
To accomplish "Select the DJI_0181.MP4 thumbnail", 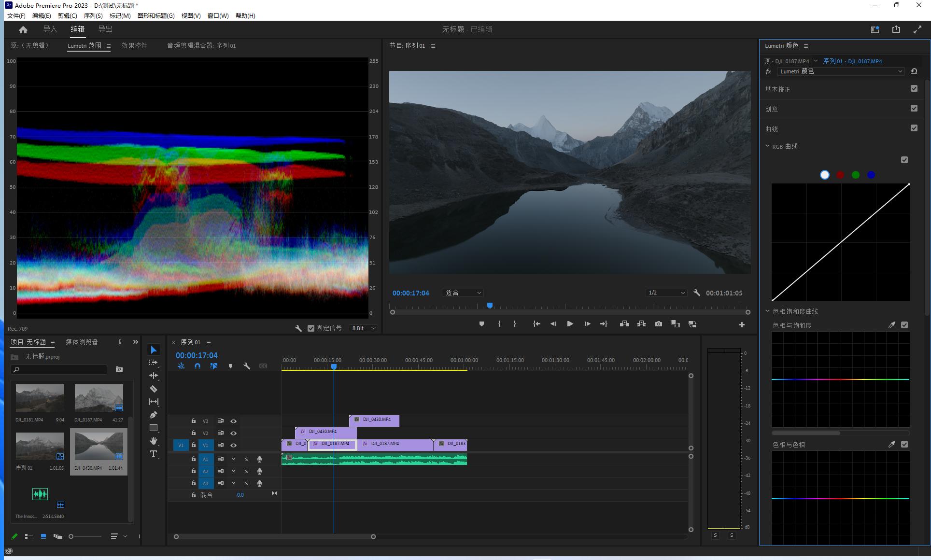I will coord(40,398).
